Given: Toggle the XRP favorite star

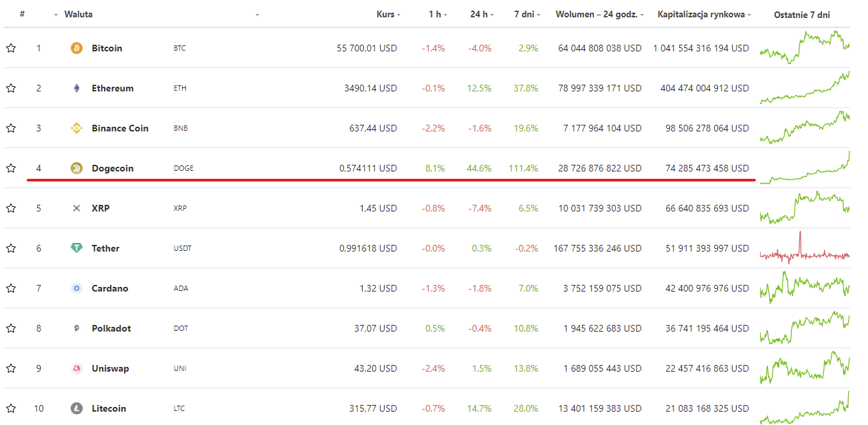Looking at the screenshot, I should [x=11, y=208].
